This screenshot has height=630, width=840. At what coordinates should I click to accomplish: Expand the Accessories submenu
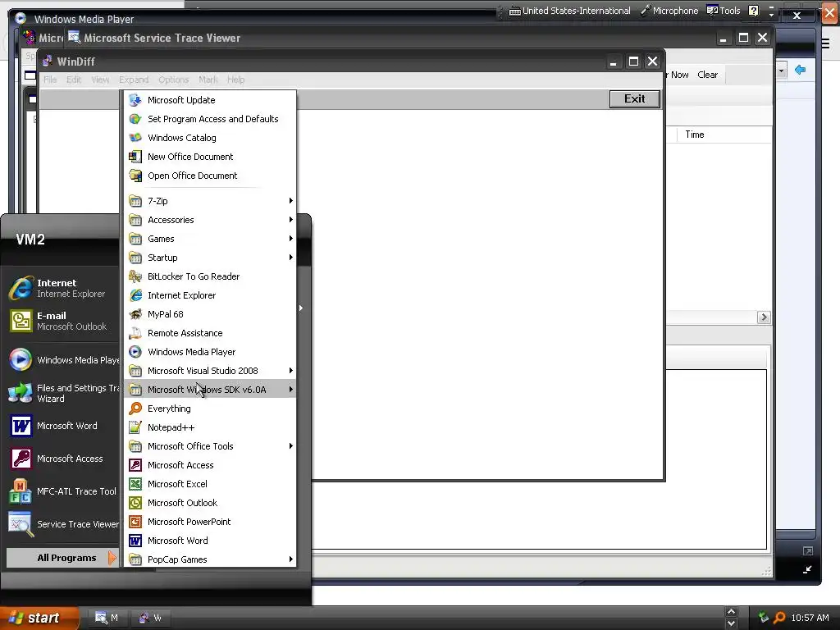click(x=210, y=220)
